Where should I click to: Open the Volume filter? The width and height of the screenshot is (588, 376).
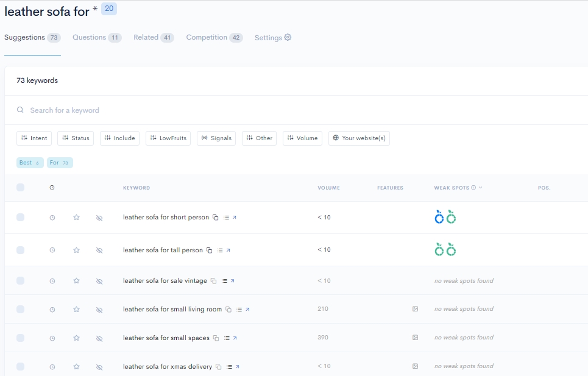point(303,138)
